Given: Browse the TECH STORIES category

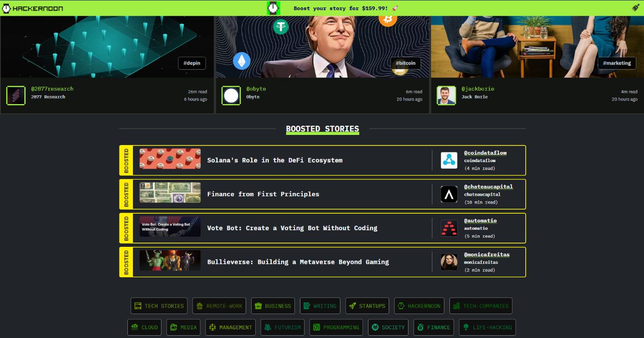Looking at the screenshot, I should tap(159, 306).
